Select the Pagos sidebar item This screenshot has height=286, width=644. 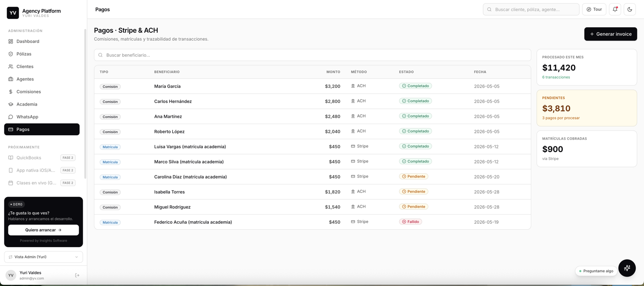point(42,129)
